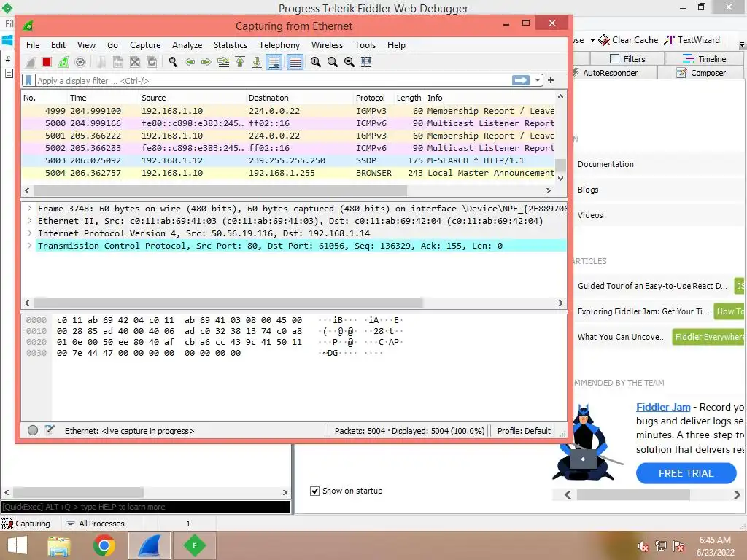Expand the Ethernet II details row
Viewport: 747px width, 560px height.
coord(29,221)
